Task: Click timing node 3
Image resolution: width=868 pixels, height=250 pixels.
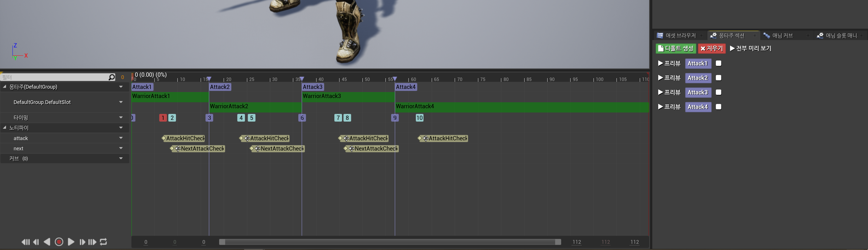Action: point(209,118)
